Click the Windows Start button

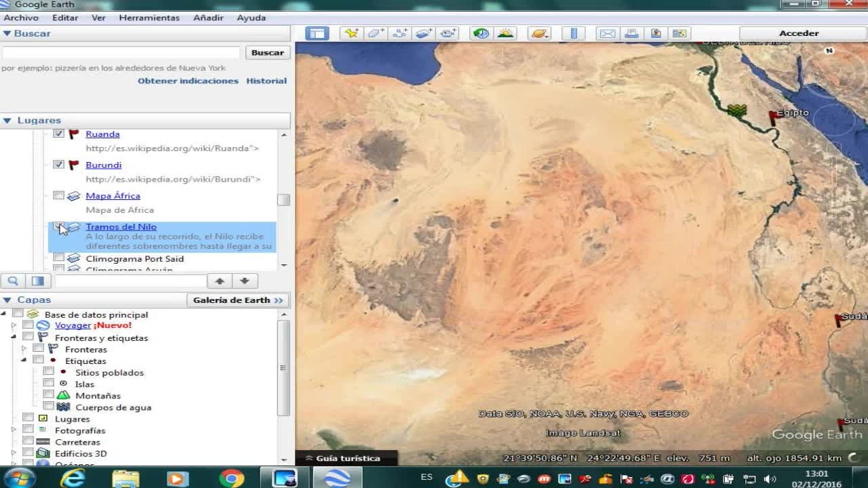point(20,479)
